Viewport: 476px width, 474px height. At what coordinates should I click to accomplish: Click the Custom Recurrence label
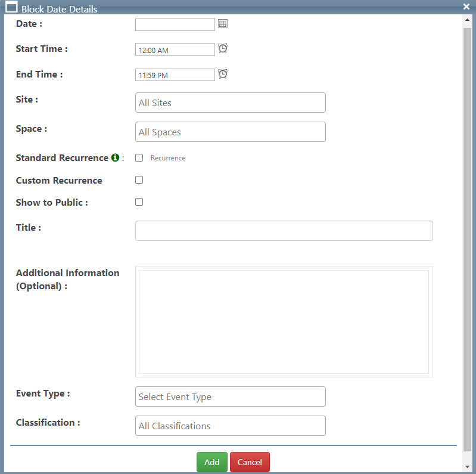coord(59,181)
